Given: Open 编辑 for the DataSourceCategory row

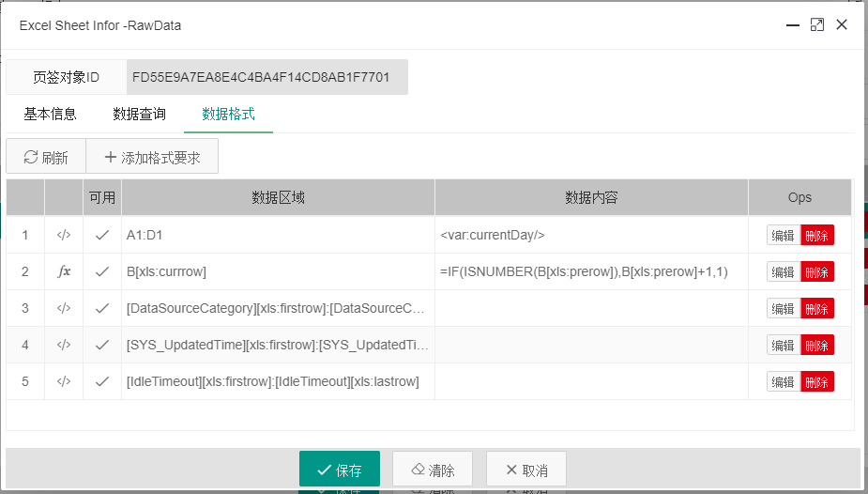Looking at the screenshot, I should coord(784,308).
